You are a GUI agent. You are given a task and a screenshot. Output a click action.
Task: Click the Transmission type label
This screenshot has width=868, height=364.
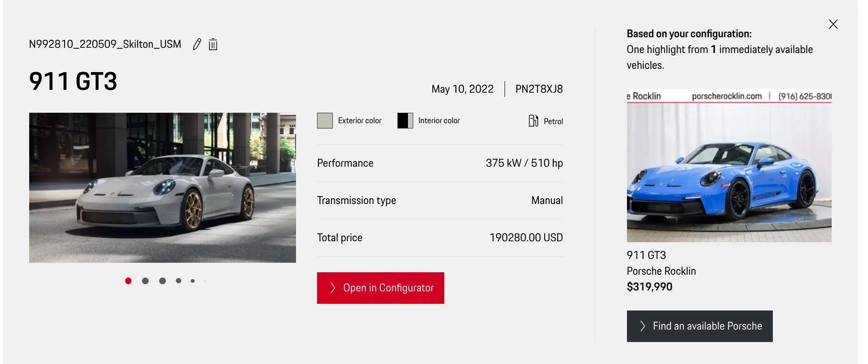click(357, 201)
